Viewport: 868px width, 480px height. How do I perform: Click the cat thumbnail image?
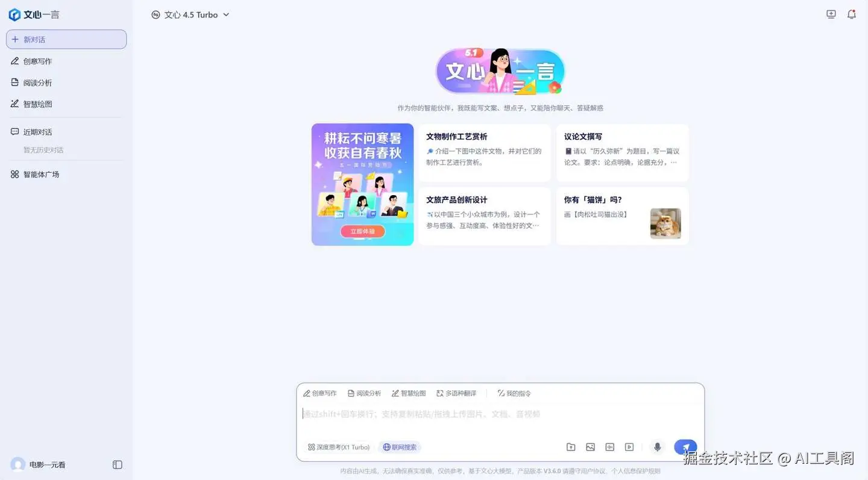click(x=665, y=223)
